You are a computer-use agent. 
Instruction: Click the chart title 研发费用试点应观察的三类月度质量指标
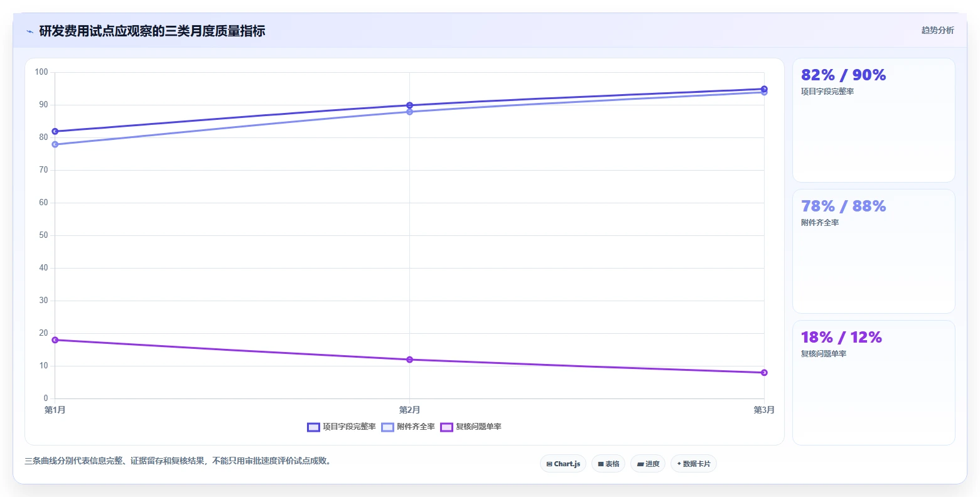tap(152, 31)
